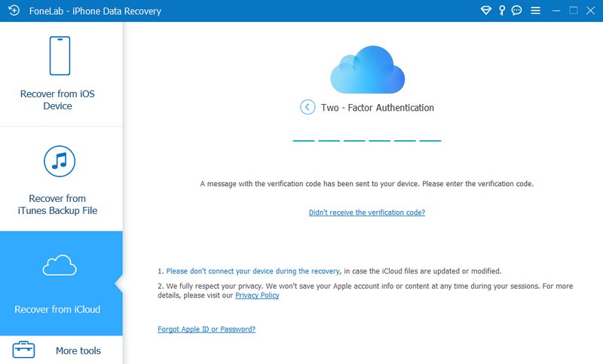Viewport: 603px width, 364px height.
Task: Open More tools section
Action: [x=61, y=350]
